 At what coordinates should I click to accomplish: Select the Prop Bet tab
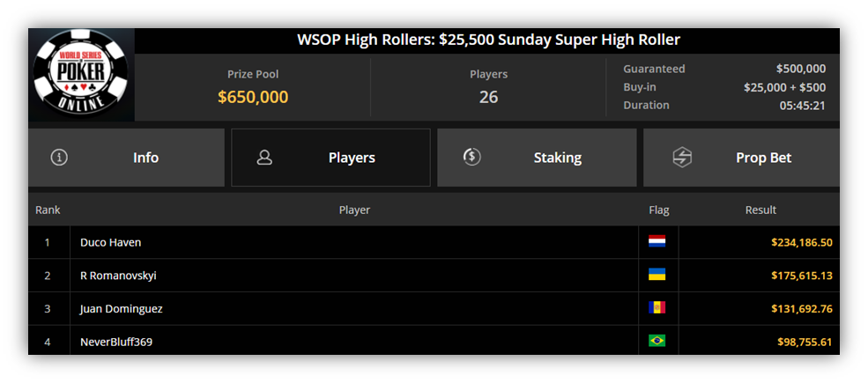click(x=741, y=158)
